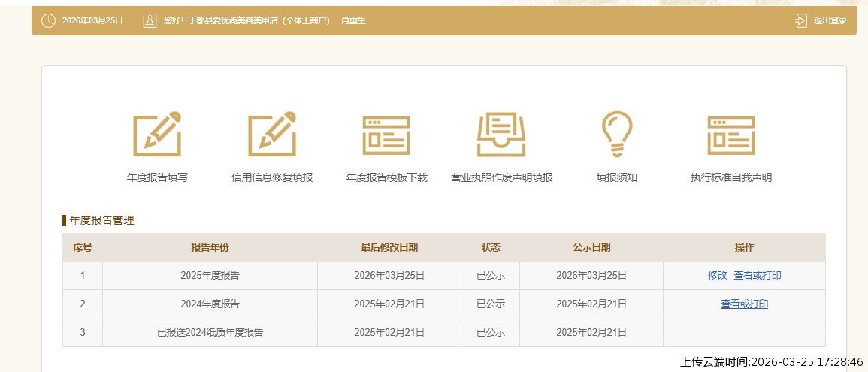The image size is (868, 372).
Task: Open 查看或打印 for 2025年度报告
Action: [757, 276]
